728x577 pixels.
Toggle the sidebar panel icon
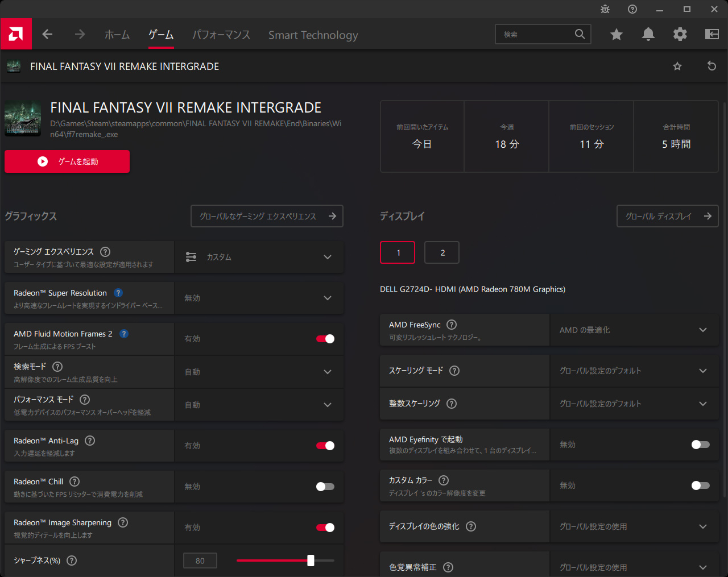[712, 34]
